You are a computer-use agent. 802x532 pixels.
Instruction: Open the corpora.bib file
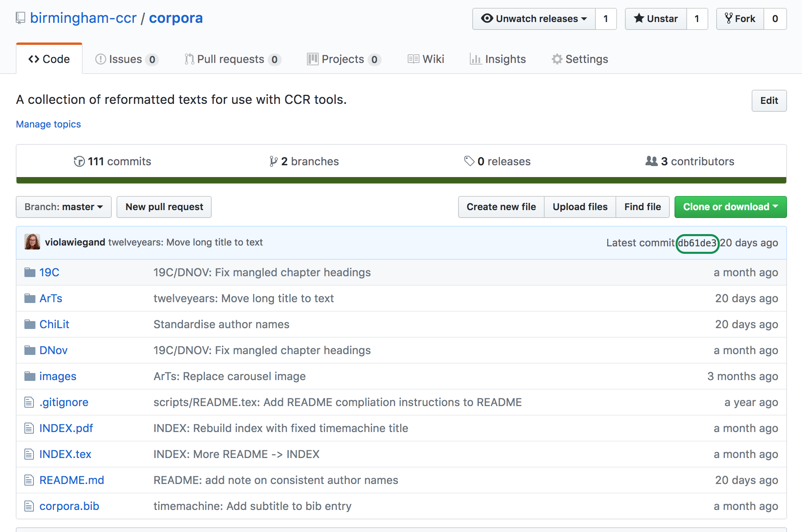click(69, 506)
